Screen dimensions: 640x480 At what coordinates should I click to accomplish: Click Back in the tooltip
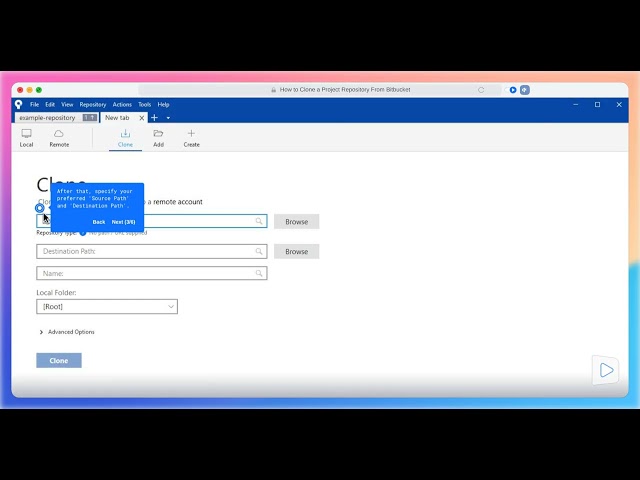click(x=99, y=222)
